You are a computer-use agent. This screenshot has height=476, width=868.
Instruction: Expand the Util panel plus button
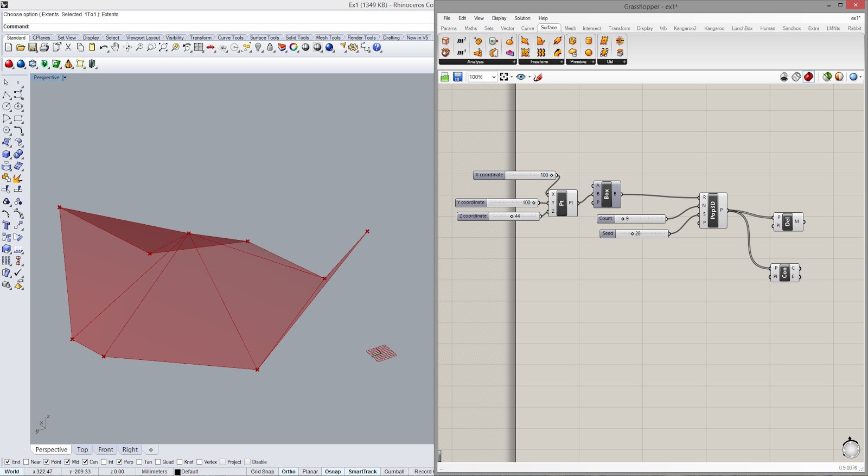(624, 62)
